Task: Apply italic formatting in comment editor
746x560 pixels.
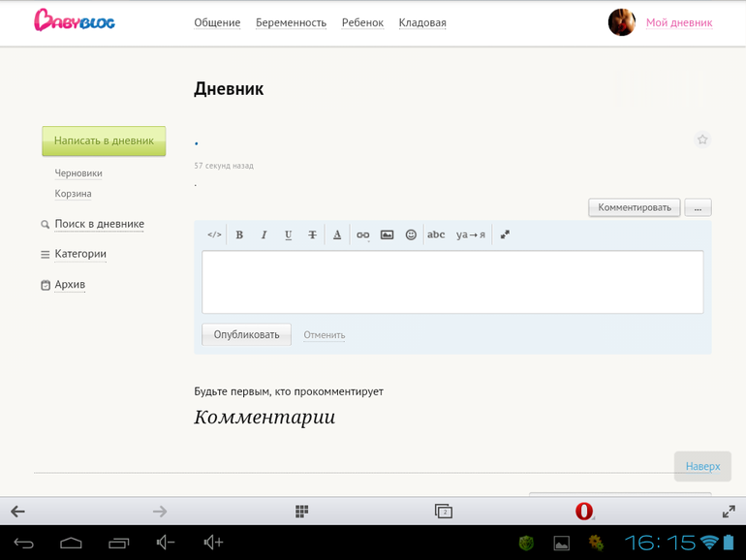Action: (264, 234)
